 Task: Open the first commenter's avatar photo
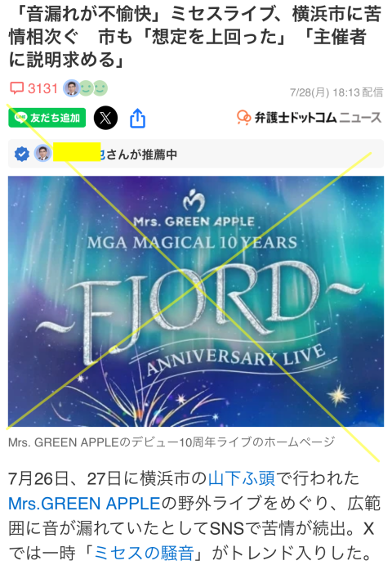[72, 88]
